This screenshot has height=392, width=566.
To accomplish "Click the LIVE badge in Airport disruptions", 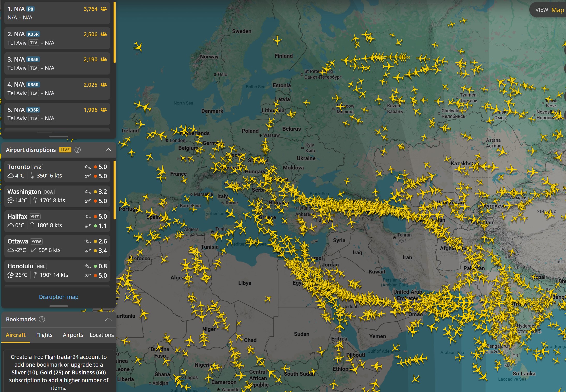I will [x=65, y=150].
